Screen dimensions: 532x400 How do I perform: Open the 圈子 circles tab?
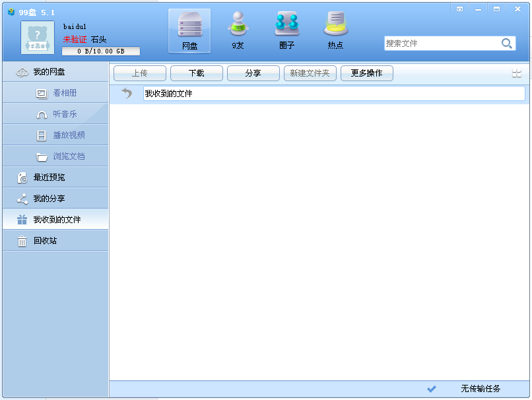287,30
